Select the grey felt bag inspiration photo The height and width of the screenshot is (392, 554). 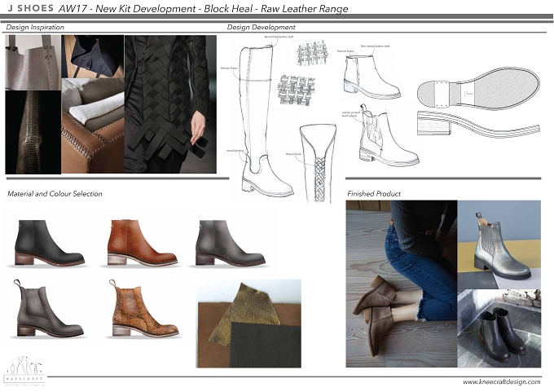[x=33, y=63]
